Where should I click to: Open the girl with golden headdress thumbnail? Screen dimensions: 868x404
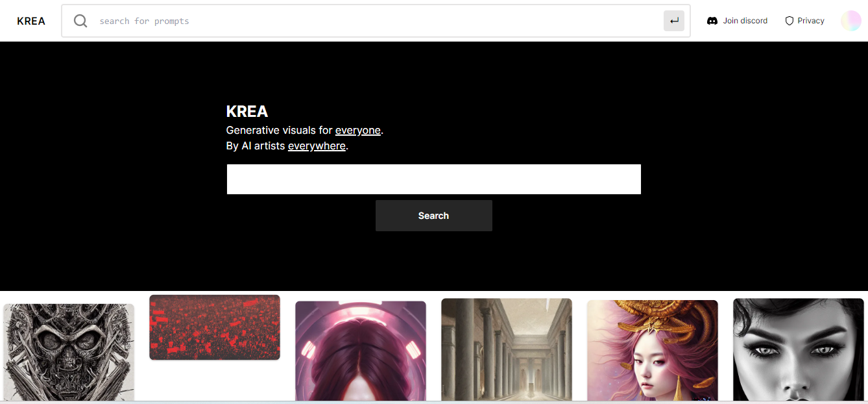click(653, 350)
